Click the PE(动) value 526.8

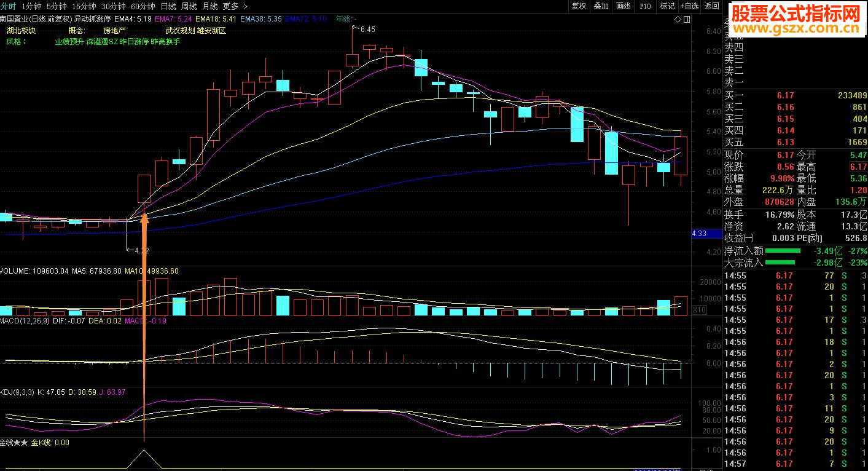pyautogui.click(x=856, y=238)
